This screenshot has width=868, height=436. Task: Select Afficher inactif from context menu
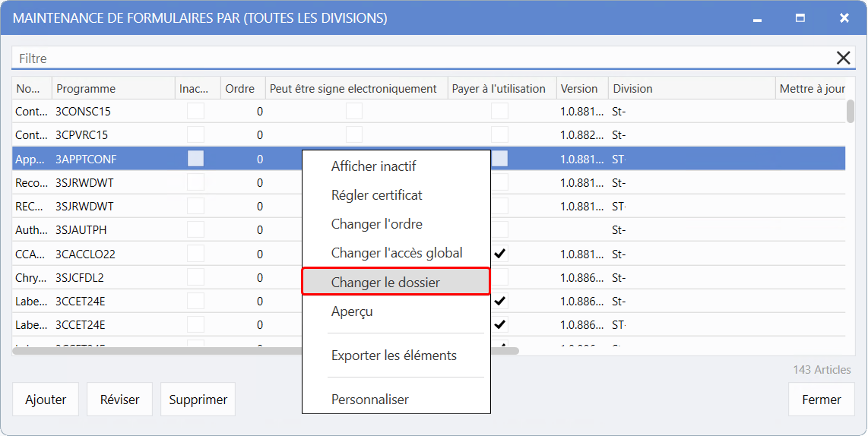coord(373,166)
